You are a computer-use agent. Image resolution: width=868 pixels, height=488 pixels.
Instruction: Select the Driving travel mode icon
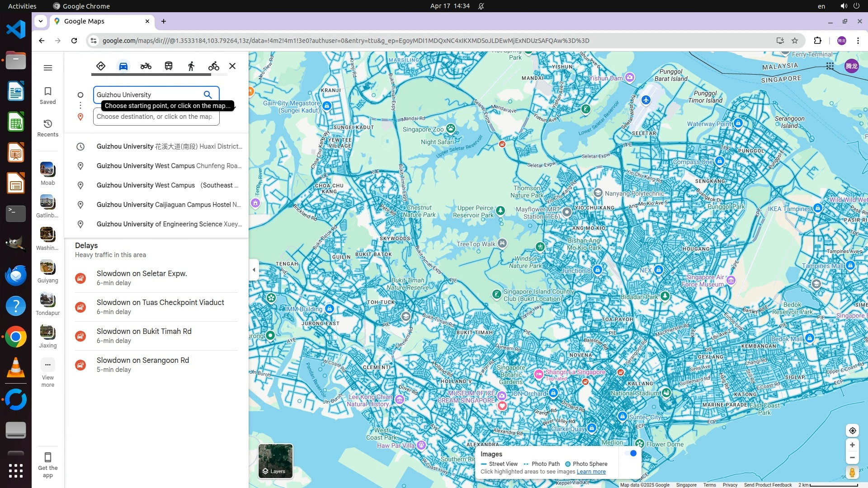123,66
